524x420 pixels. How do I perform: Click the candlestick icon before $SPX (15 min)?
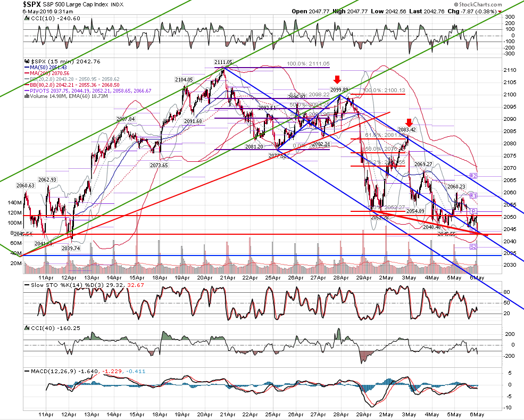(x=27, y=62)
